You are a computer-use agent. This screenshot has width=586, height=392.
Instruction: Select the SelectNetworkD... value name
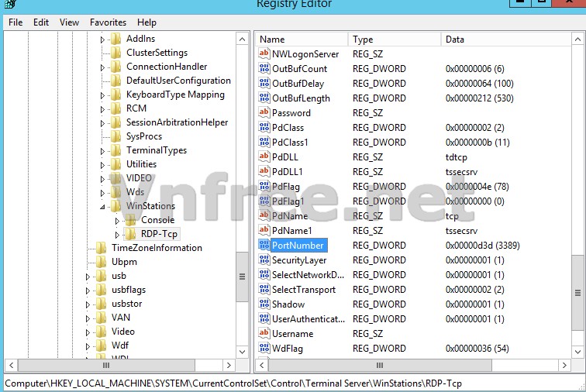pos(308,275)
